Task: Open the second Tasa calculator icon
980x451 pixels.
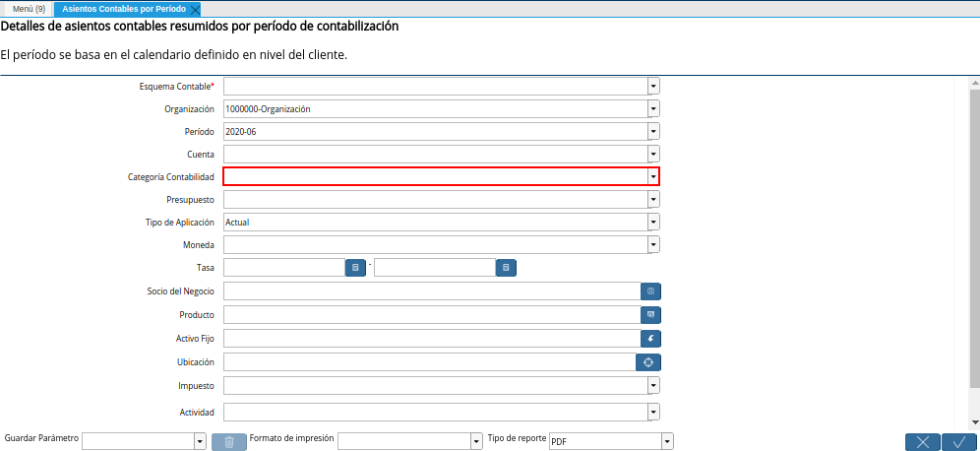Action: (x=507, y=268)
